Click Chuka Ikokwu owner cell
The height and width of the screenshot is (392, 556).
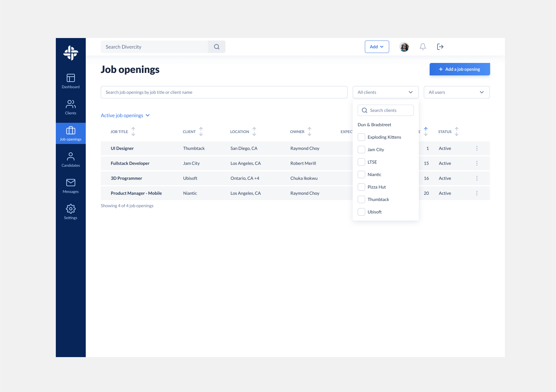point(304,178)
